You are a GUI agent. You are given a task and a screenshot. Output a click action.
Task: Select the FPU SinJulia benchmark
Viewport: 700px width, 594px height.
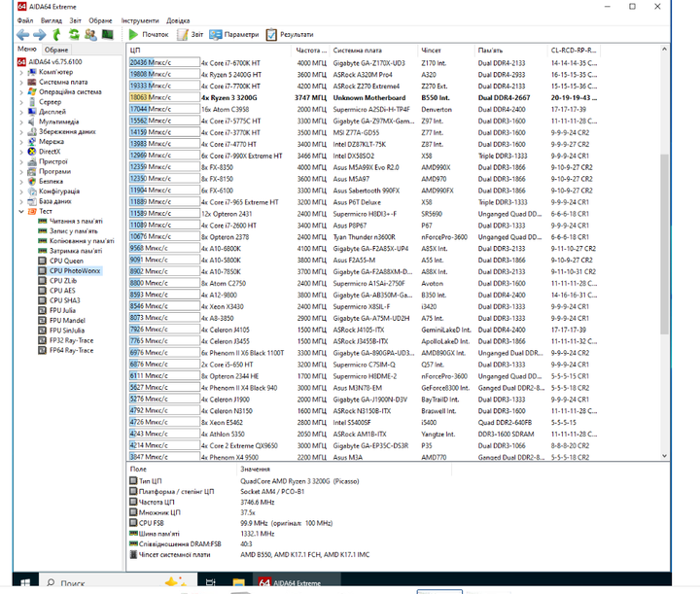pos(67,331)
